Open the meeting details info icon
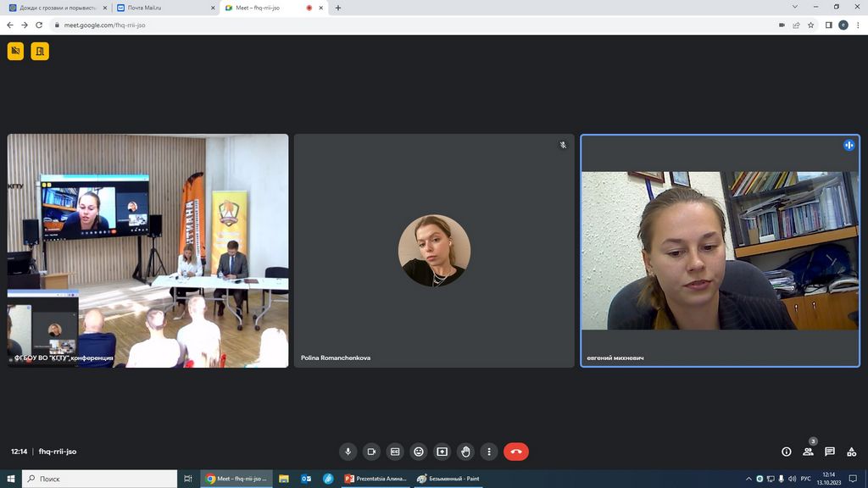Image resolution: width=868 pixels, height=488 pixels. [787, 452]
